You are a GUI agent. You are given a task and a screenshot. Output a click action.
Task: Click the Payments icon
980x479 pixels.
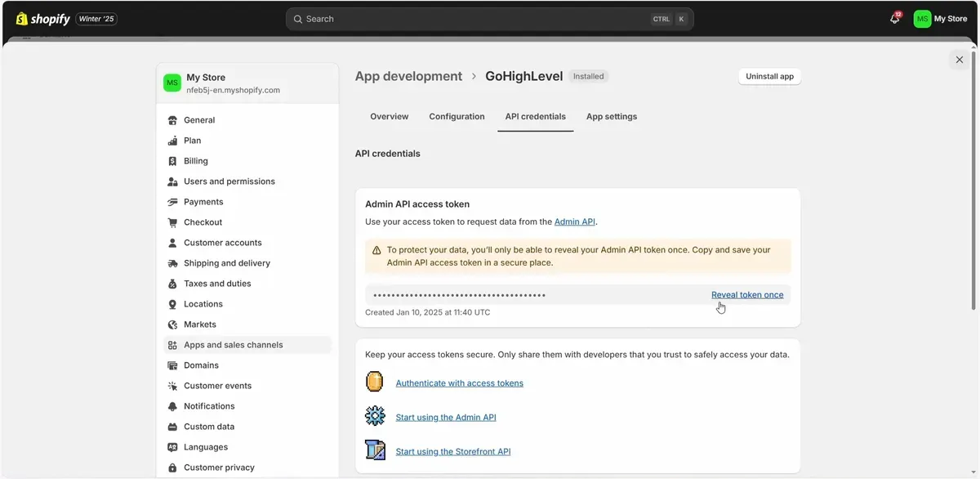coord(172,202)
